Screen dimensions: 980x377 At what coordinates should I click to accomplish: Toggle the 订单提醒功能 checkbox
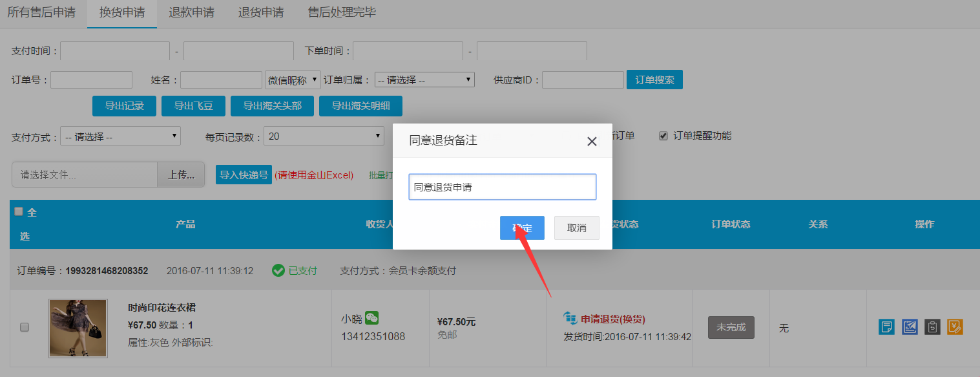663,136
